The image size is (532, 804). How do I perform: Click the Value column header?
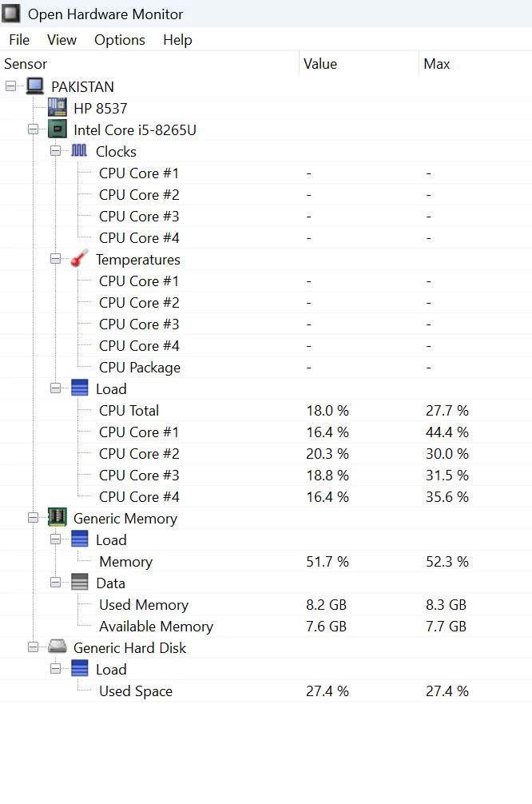tap(320, 64)
